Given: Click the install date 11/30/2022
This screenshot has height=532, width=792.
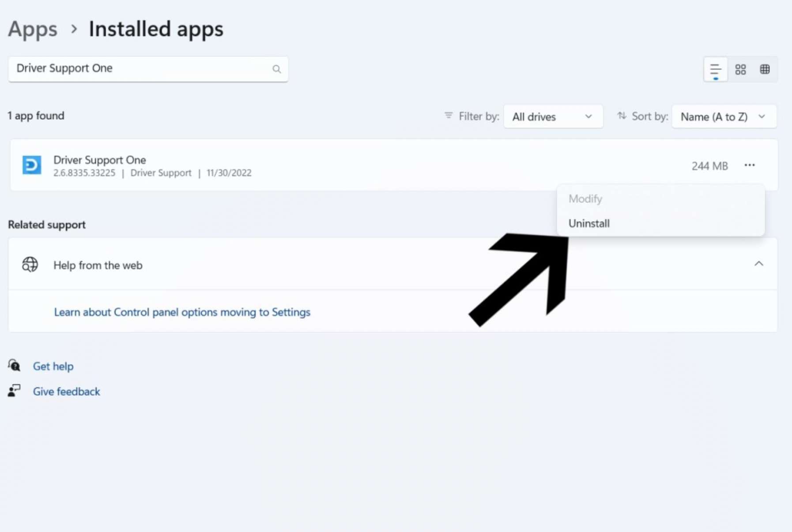Looking at the screenshot, I should [229, 173].
